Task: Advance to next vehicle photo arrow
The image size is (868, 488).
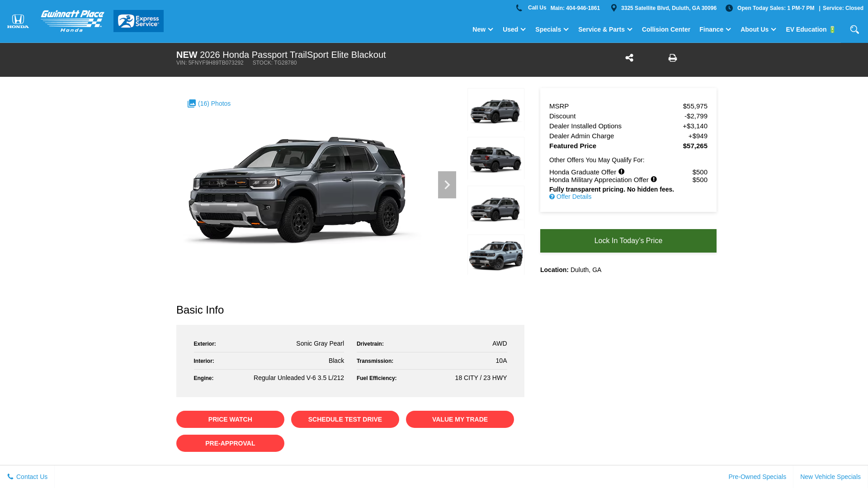Action: point(447,185)
